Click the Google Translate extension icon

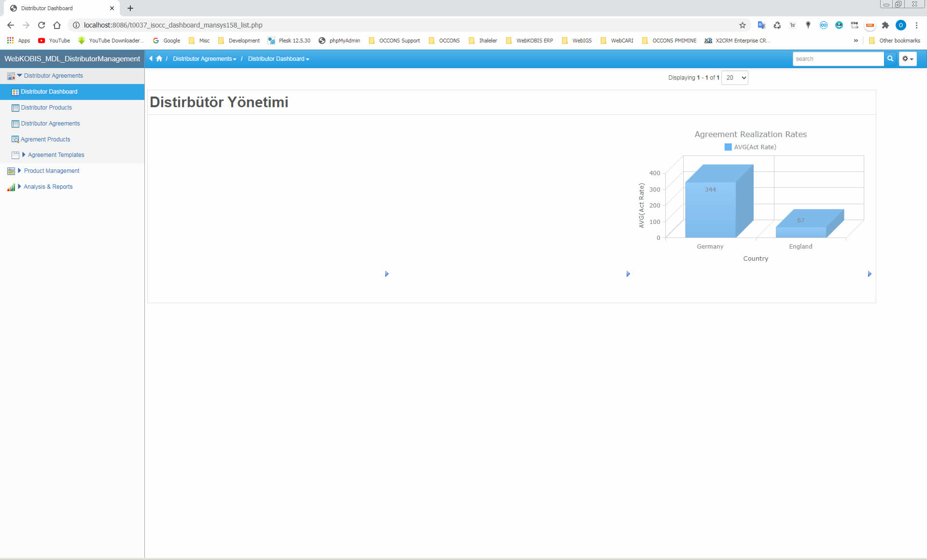[762, 25]
